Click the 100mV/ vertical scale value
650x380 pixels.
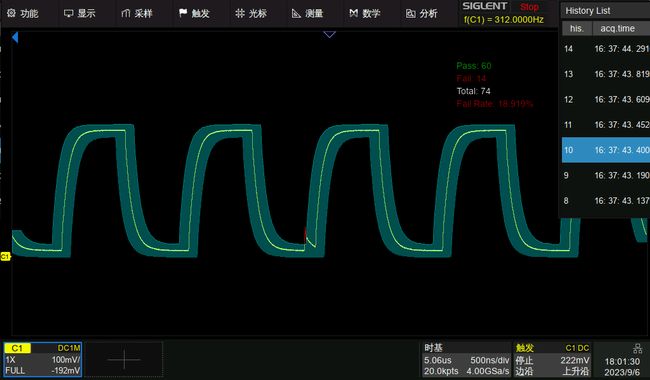[x=66, y=360]
